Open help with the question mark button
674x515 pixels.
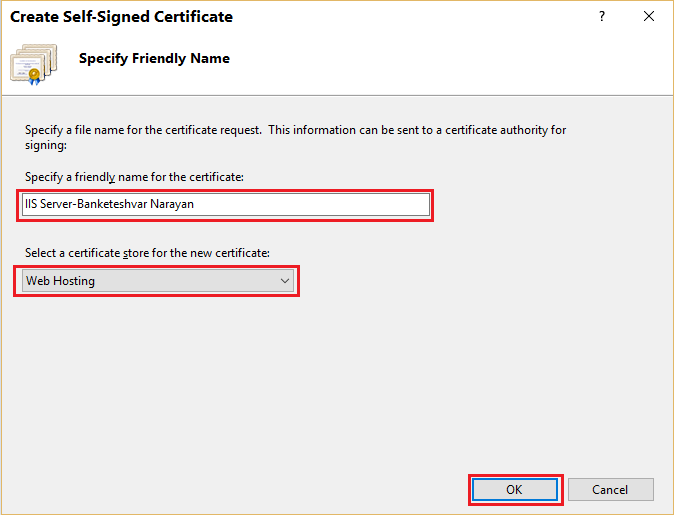pyautogui.click(x=602, y=17)
